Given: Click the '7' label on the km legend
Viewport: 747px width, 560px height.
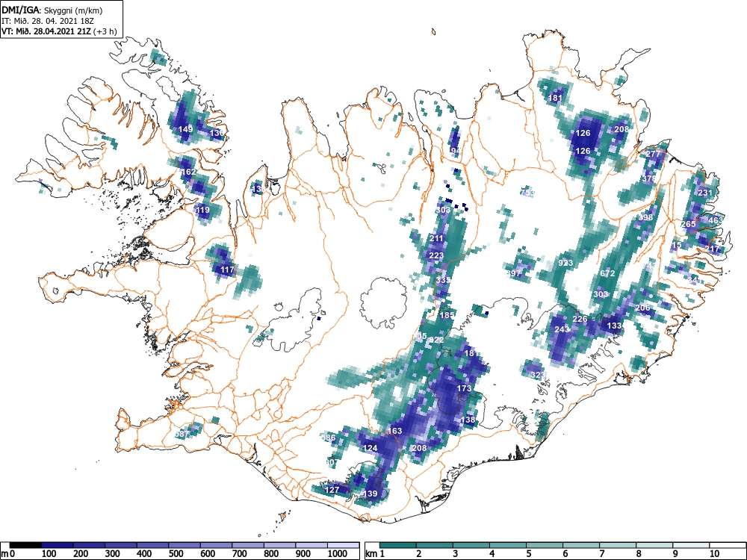Looking at the screenshot, I should pyautogui.click(x=601, y=554).
